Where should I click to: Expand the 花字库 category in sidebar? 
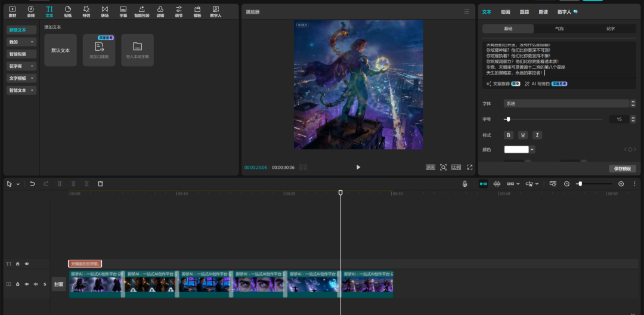click(21, 66)
